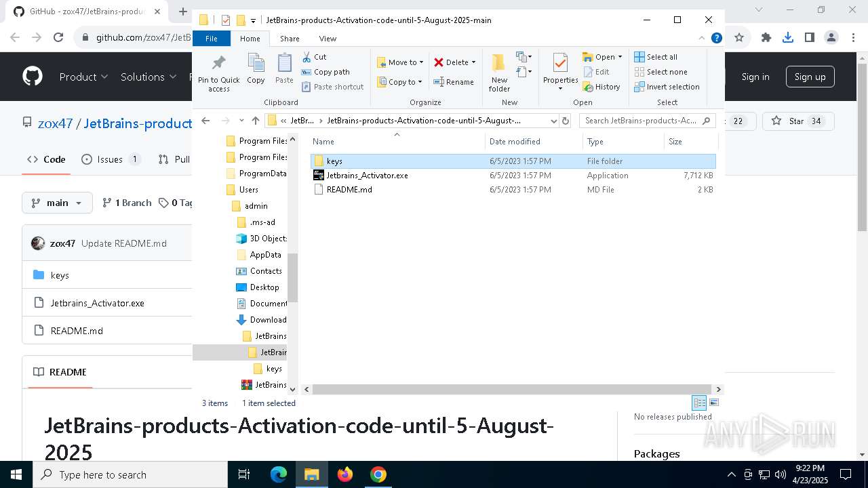The width and height of the screenshot is (868, 488).
Task: Create a New folder from ribbon
Action: click(499, 73)
